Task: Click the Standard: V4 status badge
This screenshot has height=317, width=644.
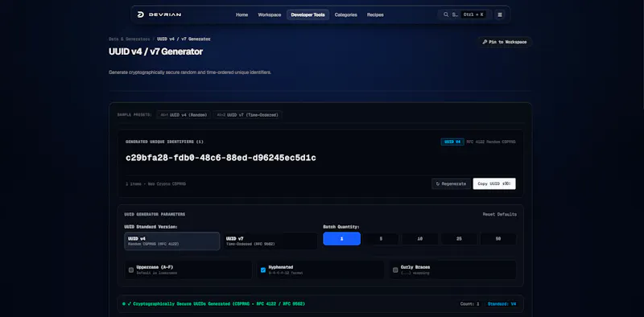Action: [502, 304]
